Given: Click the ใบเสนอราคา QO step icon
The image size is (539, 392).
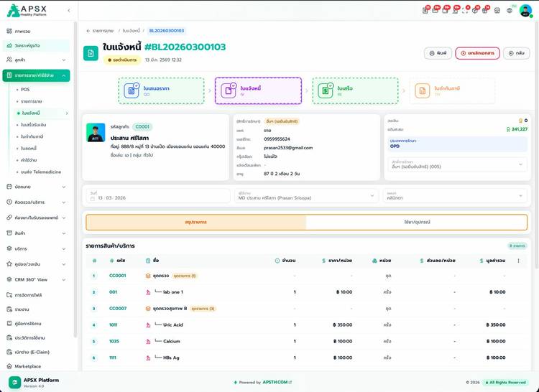Looking at the screenshot, I should (132, 90).
